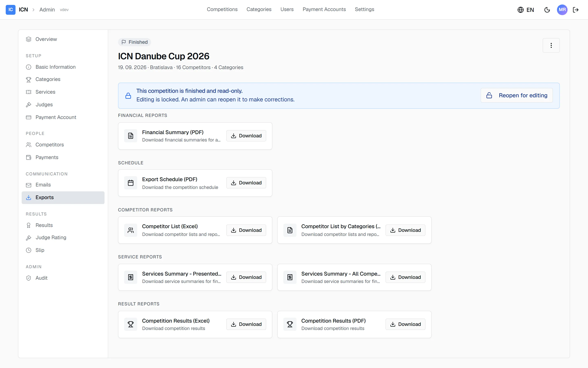Click the '16 Competitors' subtitle text

pos(193,67)
